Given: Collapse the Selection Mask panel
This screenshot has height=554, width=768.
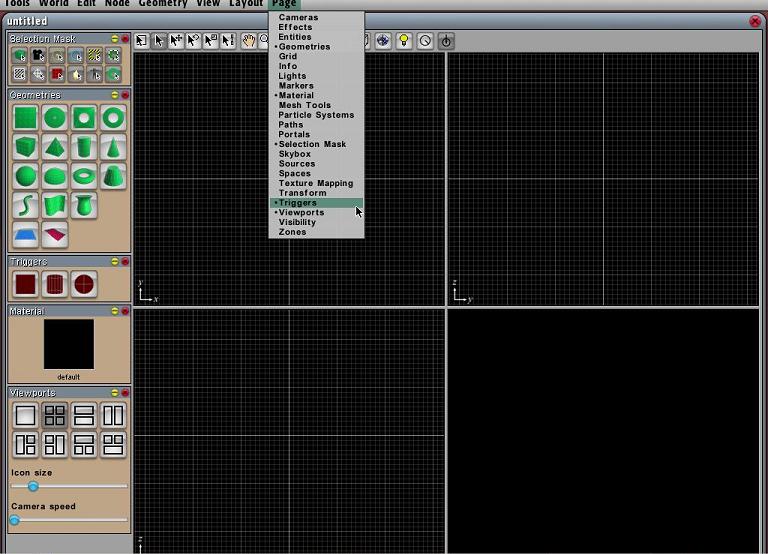Looking at the screenshot, I should click(115, 39).
